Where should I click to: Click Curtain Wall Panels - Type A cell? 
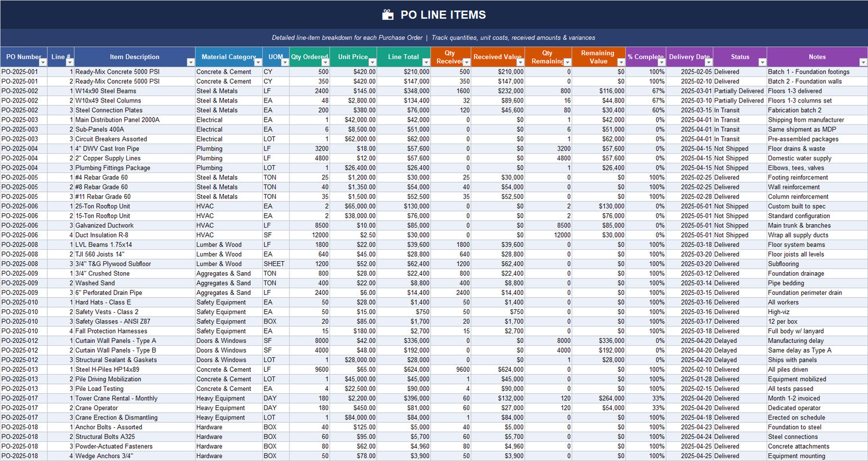(135, 341)
